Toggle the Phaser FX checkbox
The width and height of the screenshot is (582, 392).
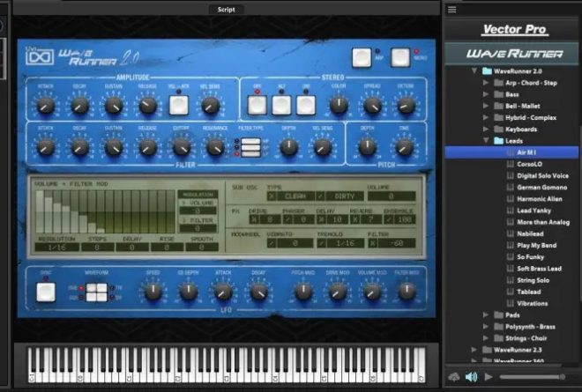click(287, 219)
